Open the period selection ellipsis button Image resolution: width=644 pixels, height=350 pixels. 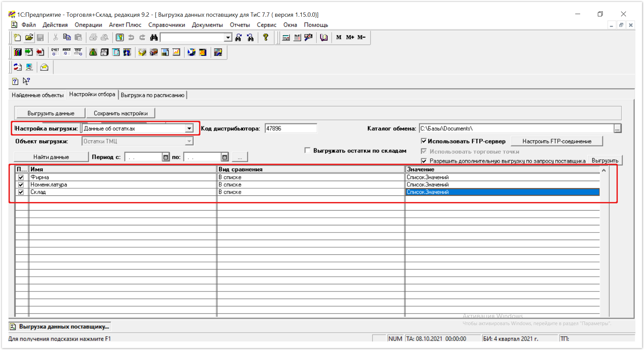240,157
